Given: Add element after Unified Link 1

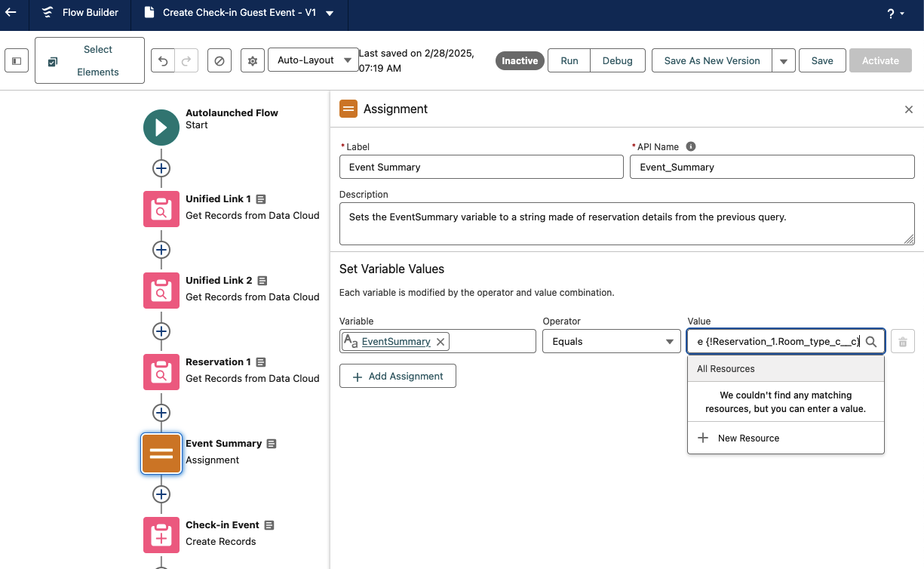Looking at the screenshot, I should [x=161, y=250].
